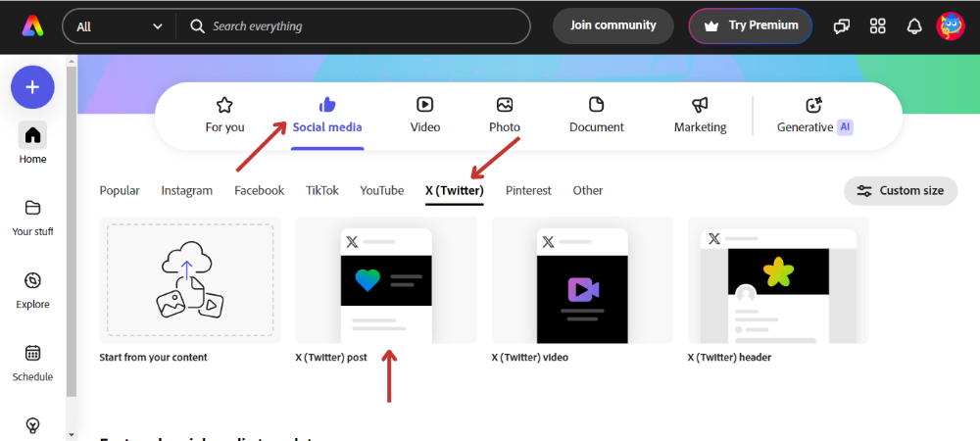Open X (Twitter) post template thumbnail
Image resolution: width=980 pixels, height=441 pixels.
click(x=386, y=280)
